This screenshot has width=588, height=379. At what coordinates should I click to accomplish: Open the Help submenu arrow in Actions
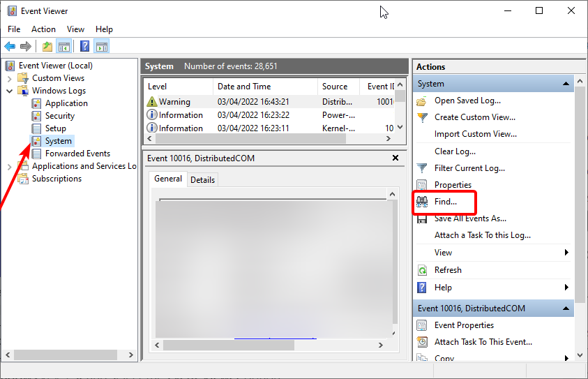tap(566, 288)
